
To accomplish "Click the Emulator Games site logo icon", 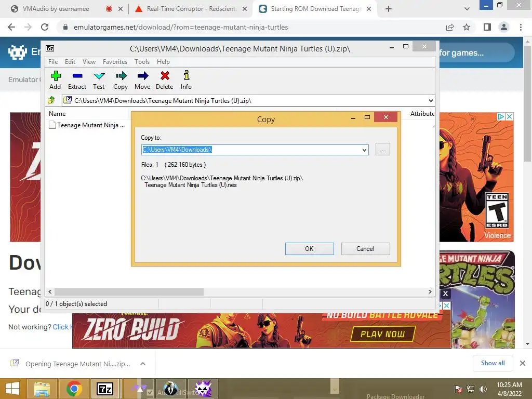I will point(18,52).
